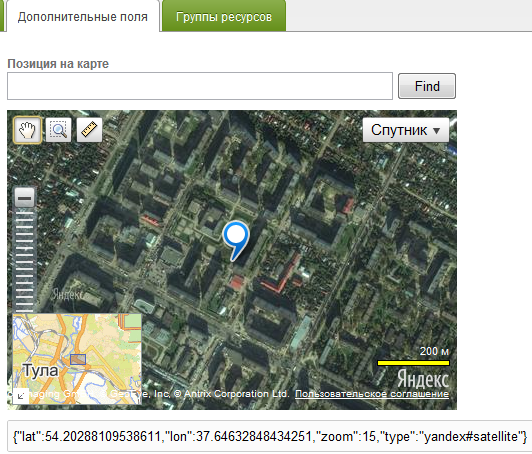Image resolution: width=532 pixels, height=454 pixels.
Task: Open the Спутник map type dropdown
Action: (406, 130)
